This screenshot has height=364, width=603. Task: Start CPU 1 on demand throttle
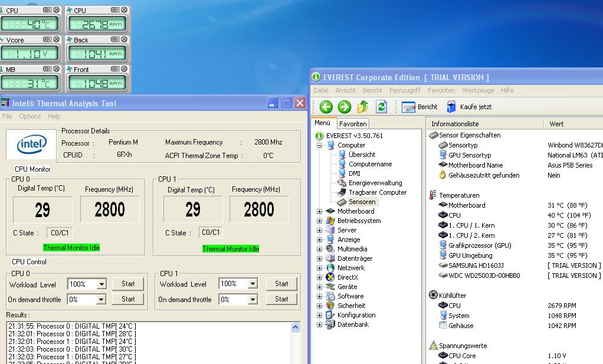(x=281, y=299)
